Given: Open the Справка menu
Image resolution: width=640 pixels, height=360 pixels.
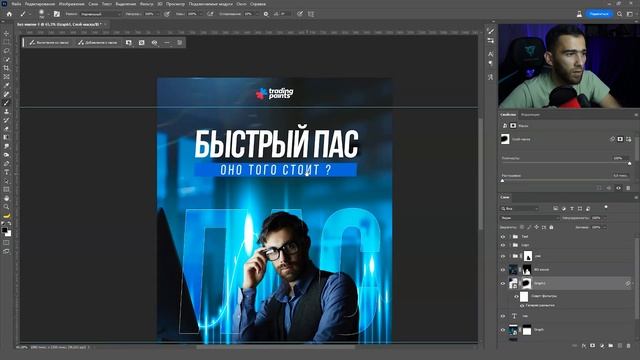Looking at the screenshot, I should 258,4.
